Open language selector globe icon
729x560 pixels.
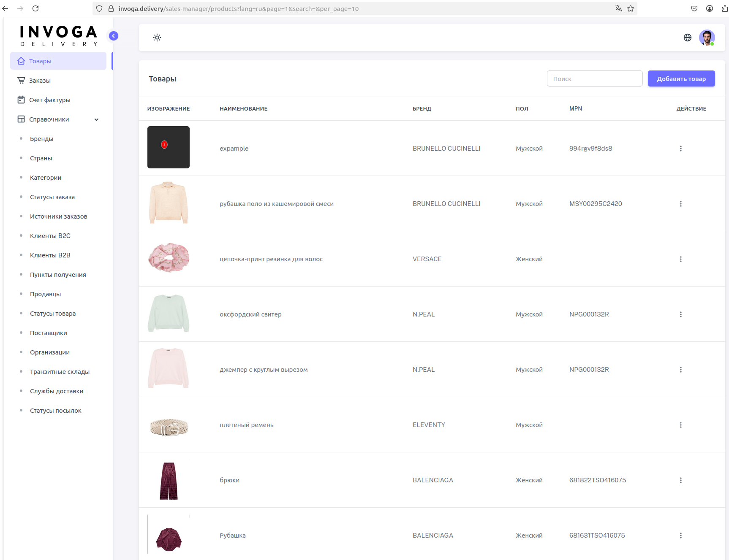[688, 38]
